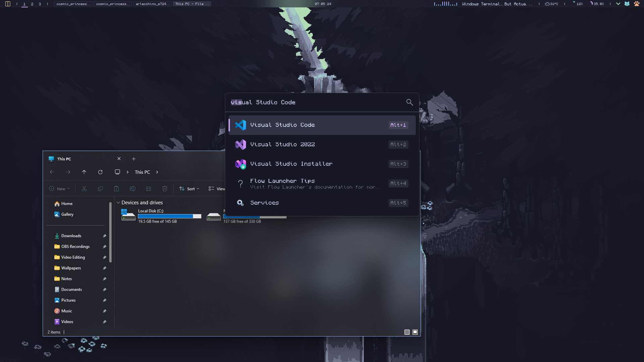Click the Share toolbar icon
The image size is (644, 362).
pyautogui.click(x=149, y=189)
